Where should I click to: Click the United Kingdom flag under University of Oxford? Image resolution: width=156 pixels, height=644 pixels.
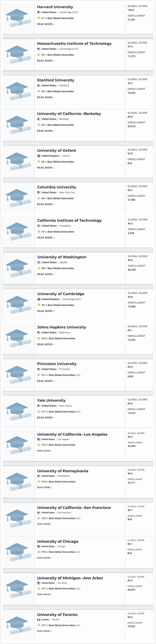39,156
